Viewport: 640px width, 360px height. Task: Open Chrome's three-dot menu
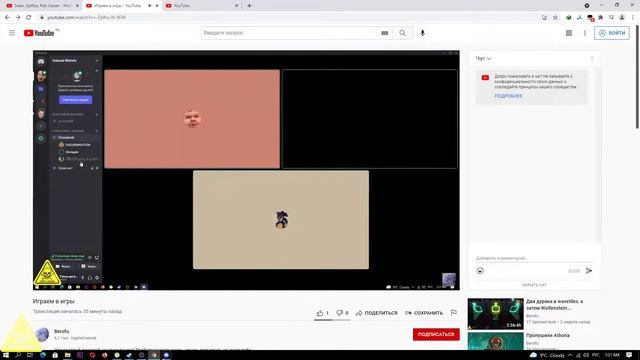point(633,18)
